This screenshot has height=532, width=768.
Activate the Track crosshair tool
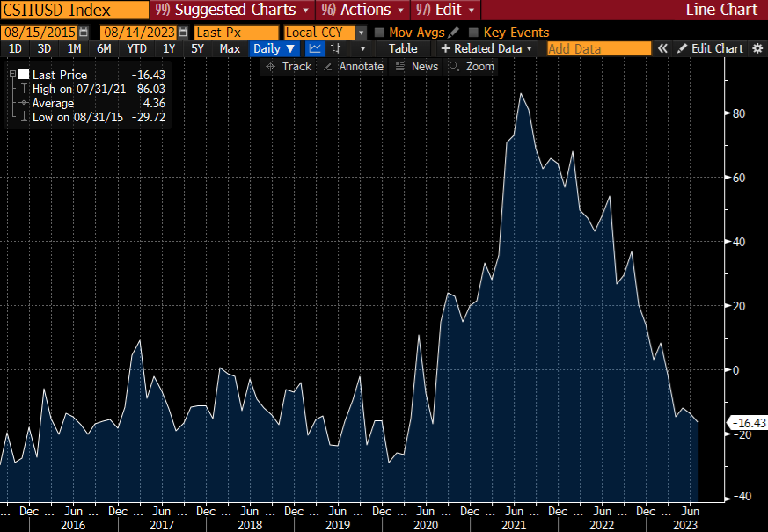(289, 67)
